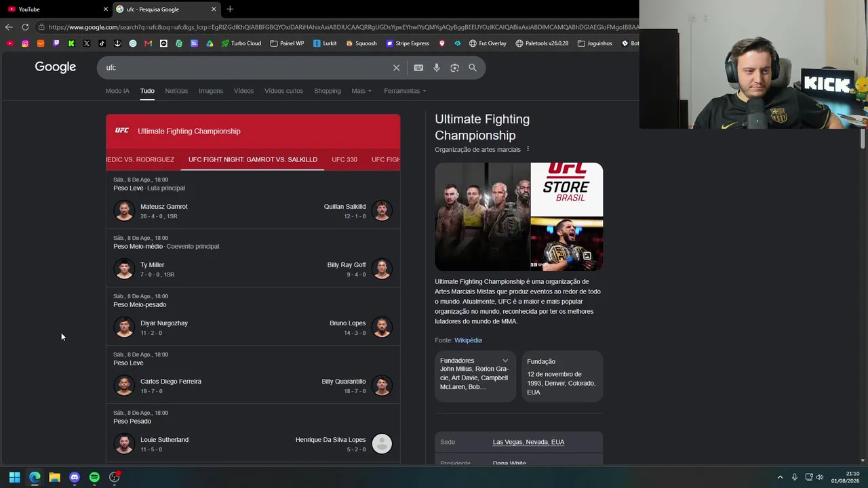Image resolution: width=868 pixels, height=488 pixels.
Task: Open the Windows Start menu
Action: 14,477
